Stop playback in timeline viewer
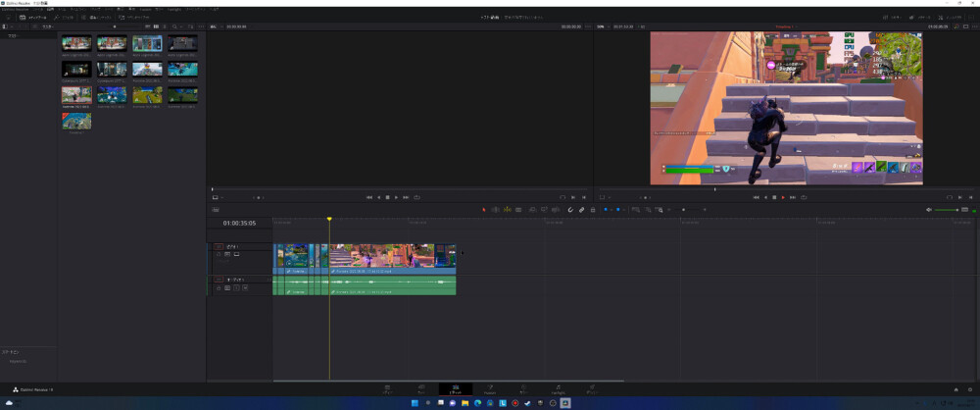Viewport: 980px width, 410px height. point(774,197)
